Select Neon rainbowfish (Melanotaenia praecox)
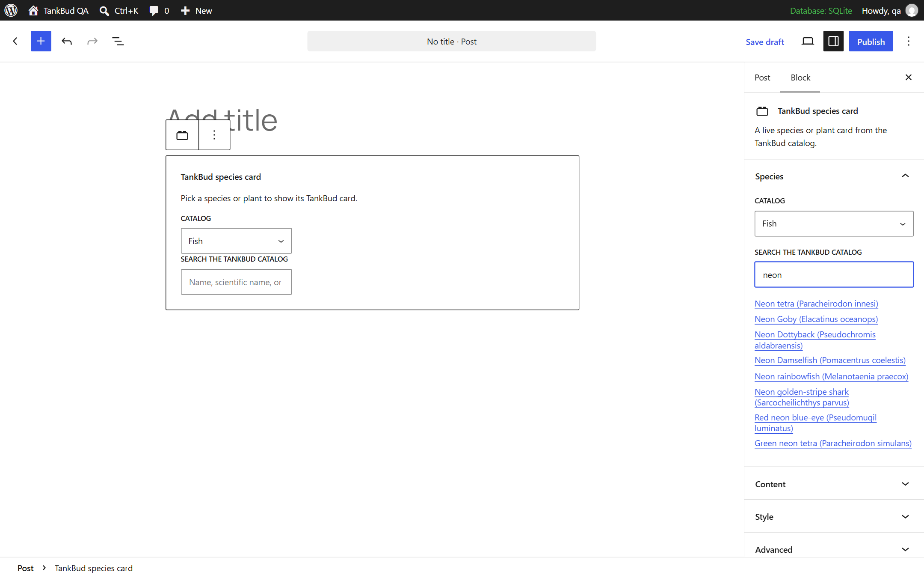The height and width of the screenshot is (578, 924). 831,376
